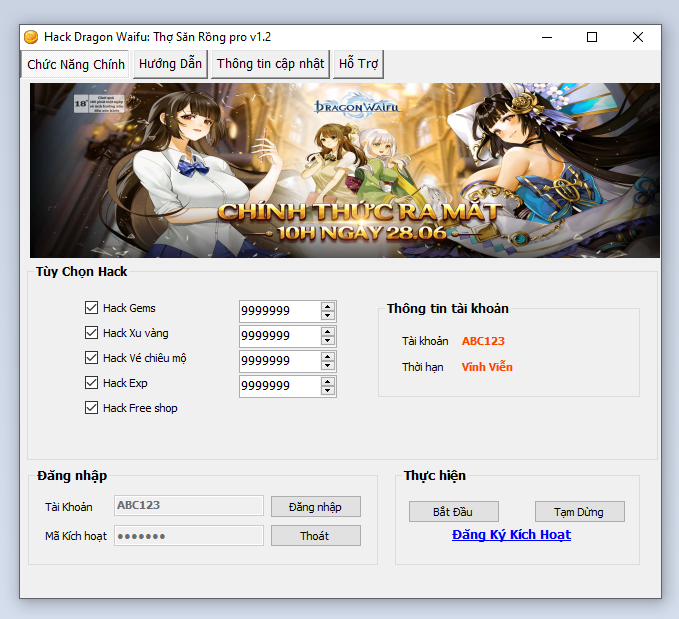Uncheck the Hack Xu vàng option
Image resolution: width=679 pixels, height=619 pixels.
(92, 333)
